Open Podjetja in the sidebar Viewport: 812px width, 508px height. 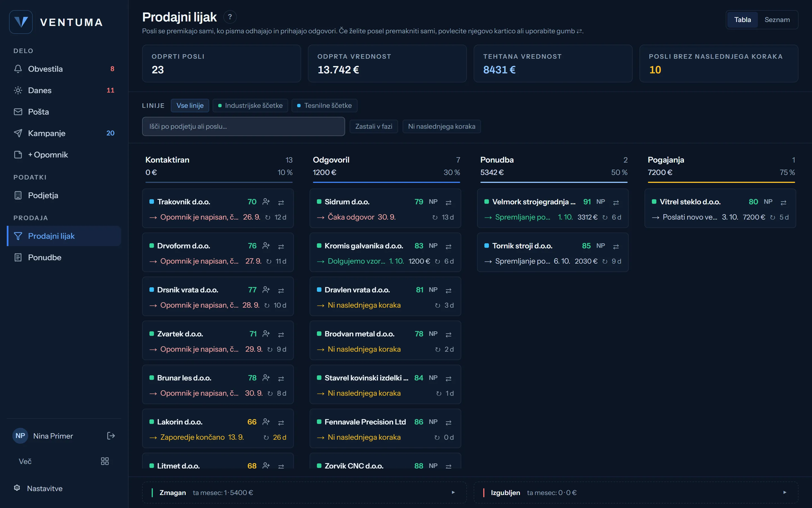pos(64,196)
